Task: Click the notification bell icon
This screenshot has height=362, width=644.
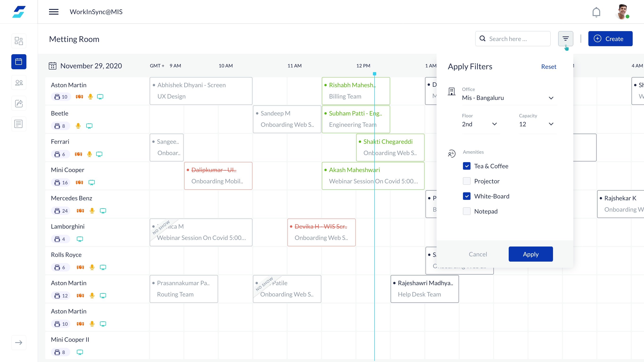Action: click(596, 12)
